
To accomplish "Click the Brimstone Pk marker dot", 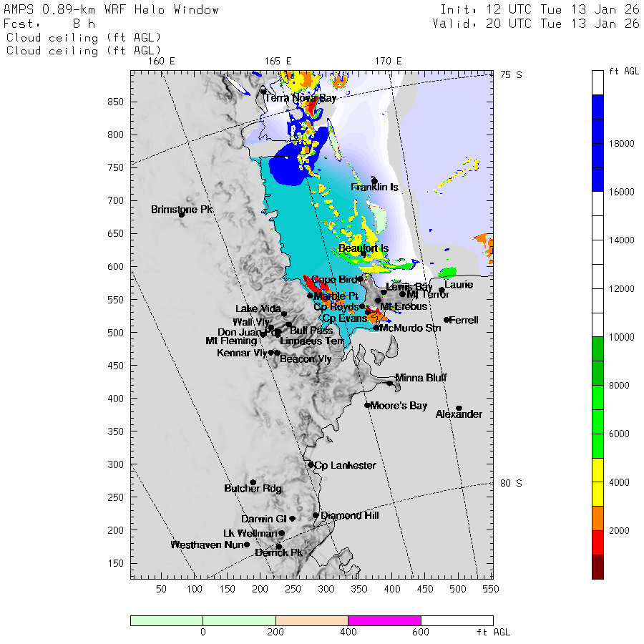I will [x=182, y=215].
